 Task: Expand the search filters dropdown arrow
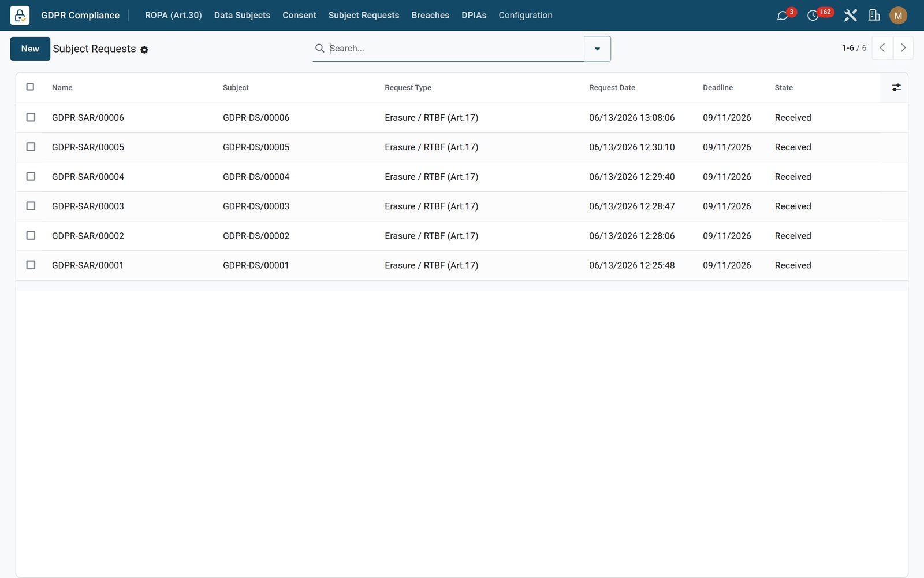tap(597, 49)
